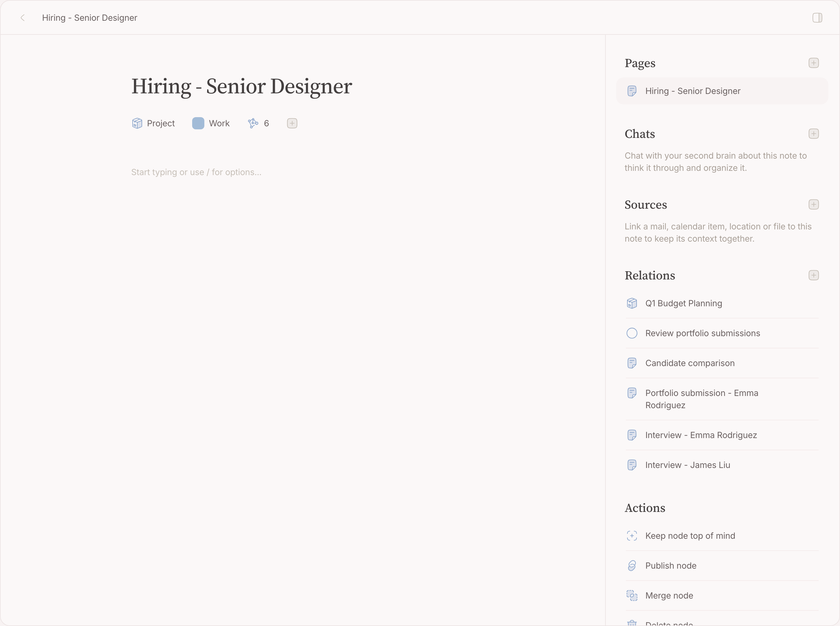The width and height of the screenshot is (840, 626).
Task: Add a new page with Pages plus icon
Action: pos(813,63)
